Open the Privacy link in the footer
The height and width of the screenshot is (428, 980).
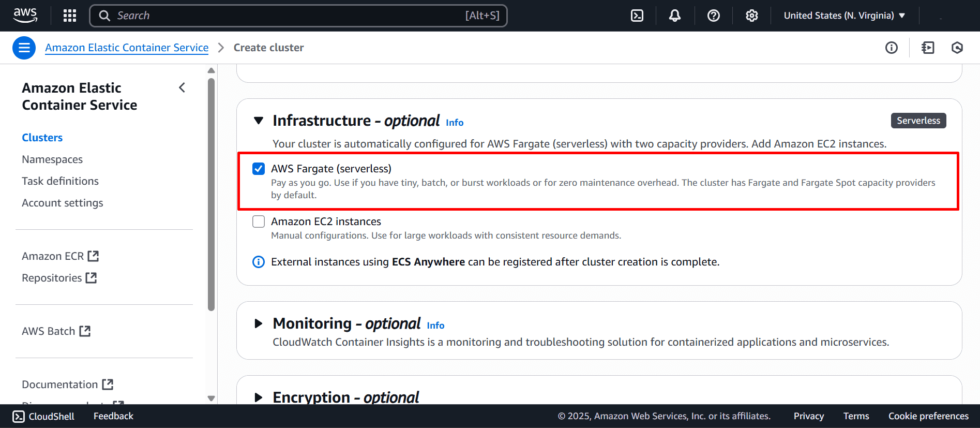click(809, 416)
